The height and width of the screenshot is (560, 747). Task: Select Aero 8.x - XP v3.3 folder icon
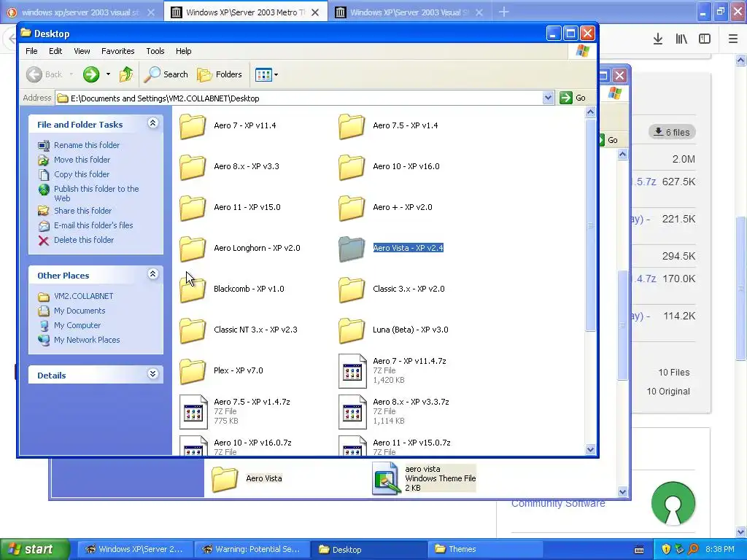coord(193,167)
